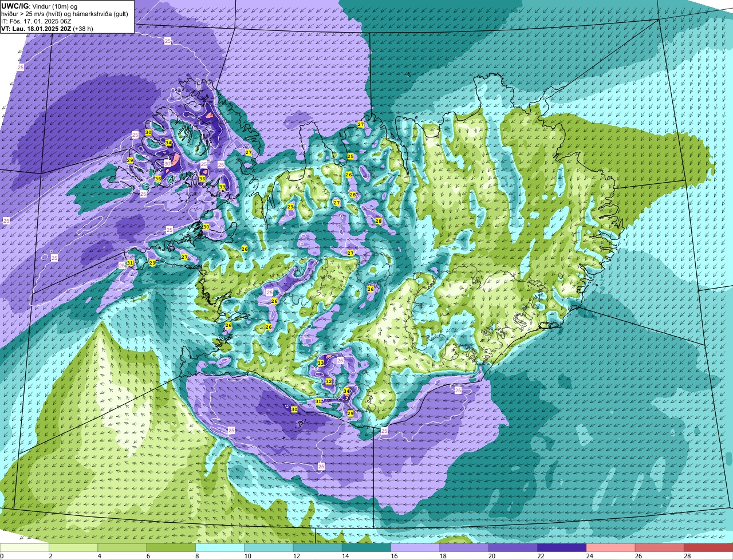
Task: Pick the 6–8 m/s olive green legend swatch
Action: [171, 547]
